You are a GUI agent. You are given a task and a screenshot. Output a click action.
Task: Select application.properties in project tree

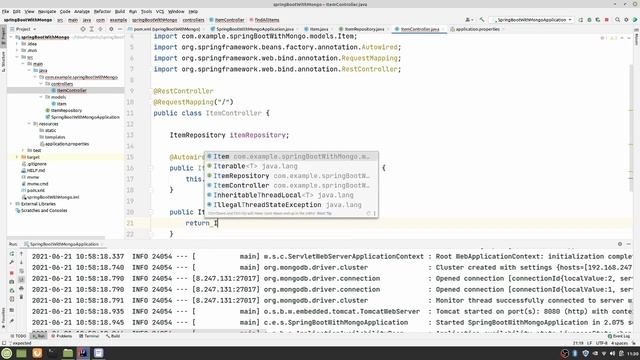[65, 144]
